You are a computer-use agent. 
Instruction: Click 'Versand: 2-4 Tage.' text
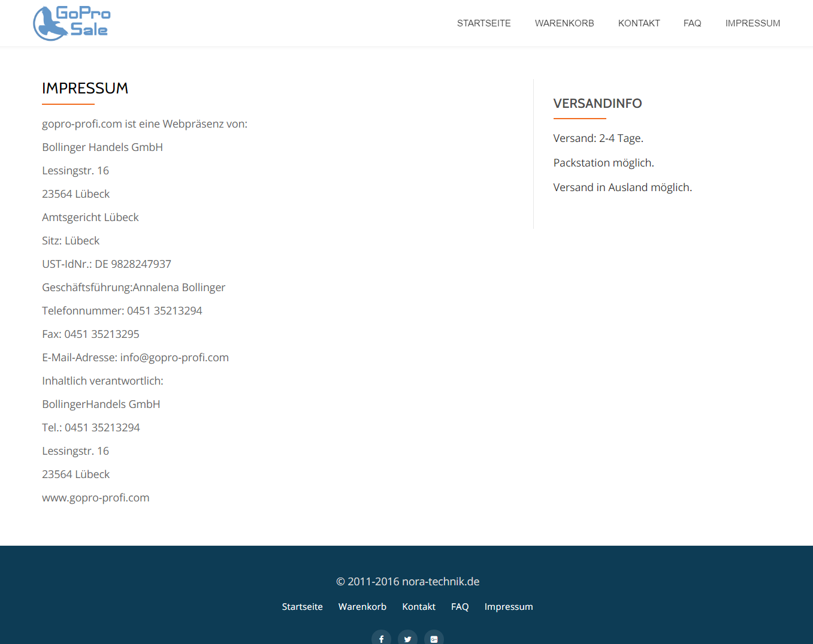click(599, 138)
